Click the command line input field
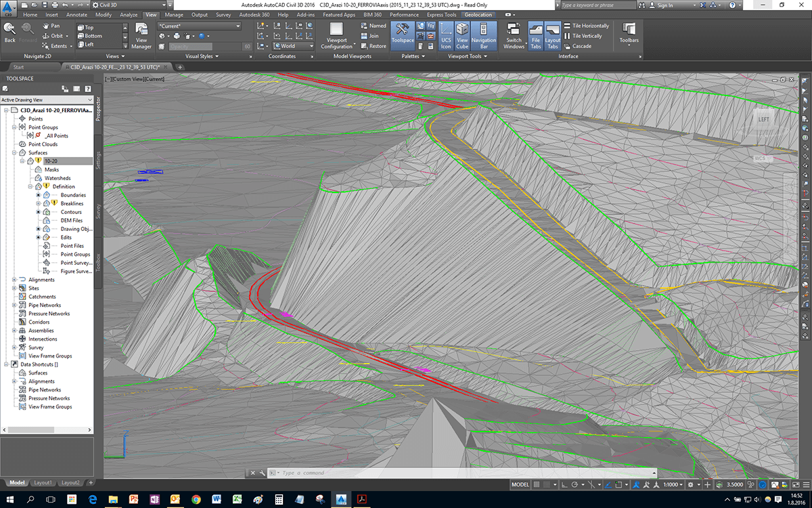Viewport: 812px width, 508px height. click(467, 473)
